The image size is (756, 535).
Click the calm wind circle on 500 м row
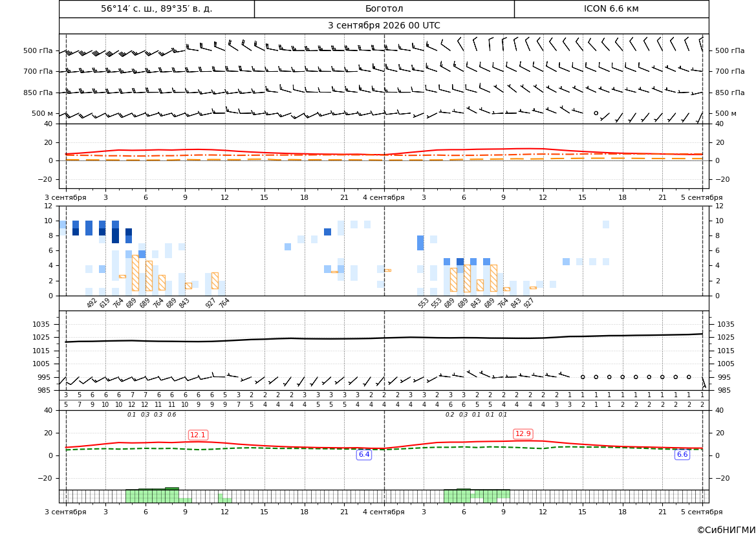click(x=596, y=113)
